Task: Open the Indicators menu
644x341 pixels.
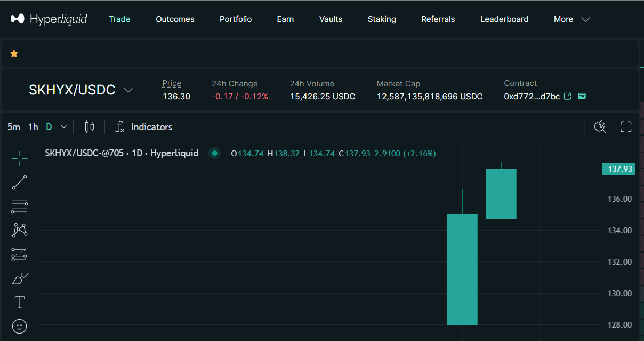Action: click(144, 127)
